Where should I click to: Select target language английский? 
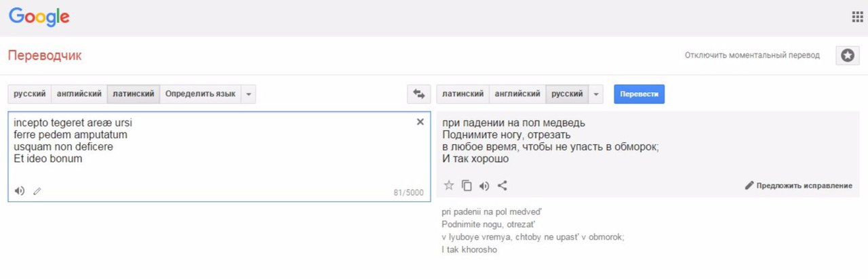coord(517,94)
